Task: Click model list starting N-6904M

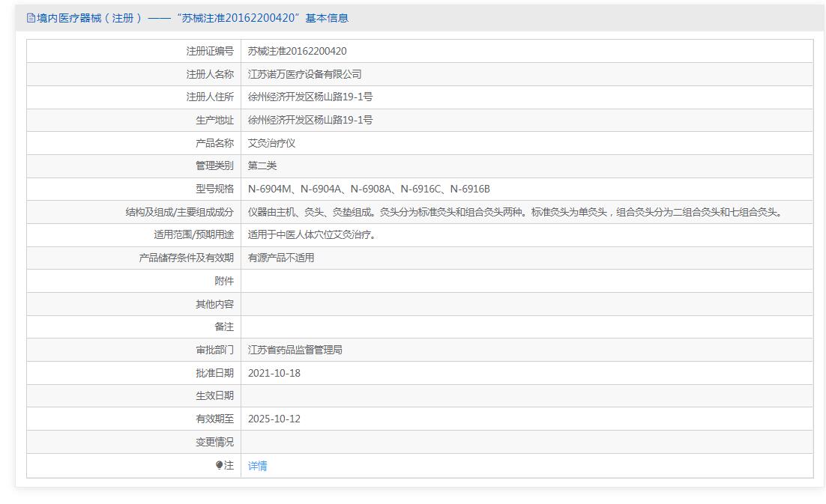Action: 369,189
